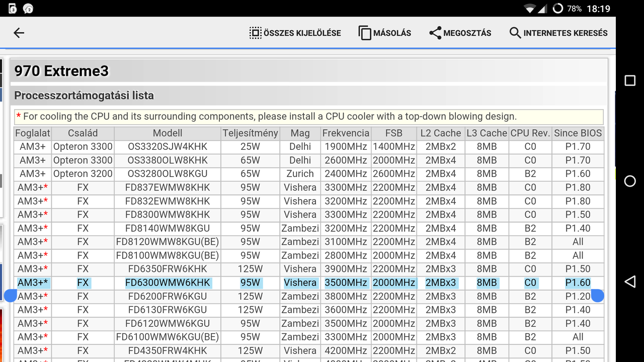
Task: Tap the right text selection handle
Action: pyautogui.click(x=597, y=296)
